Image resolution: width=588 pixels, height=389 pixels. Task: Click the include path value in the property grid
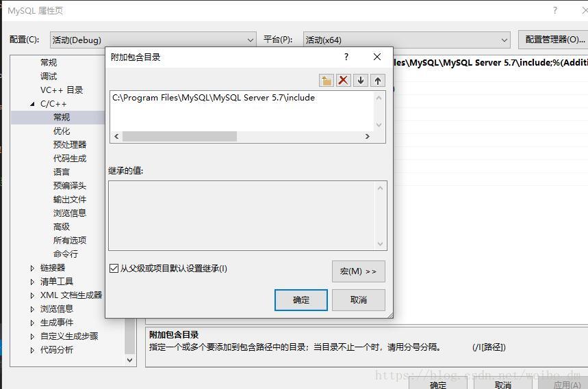[x=491, y=62]
